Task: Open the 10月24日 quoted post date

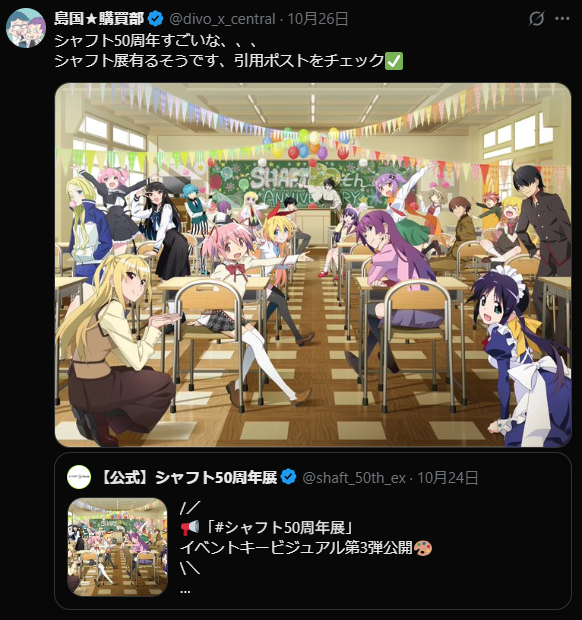Action: click(448, 478)
